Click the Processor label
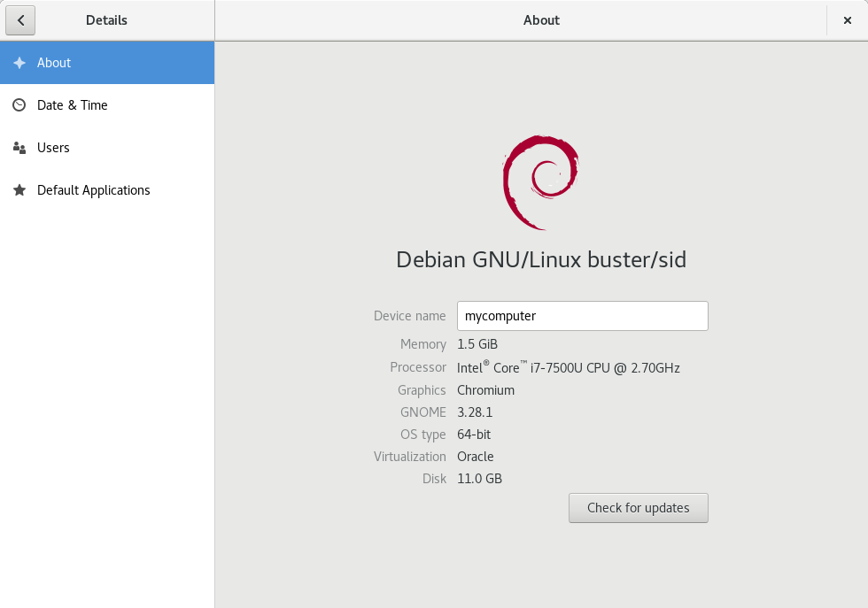 click(x=418, y=367)
